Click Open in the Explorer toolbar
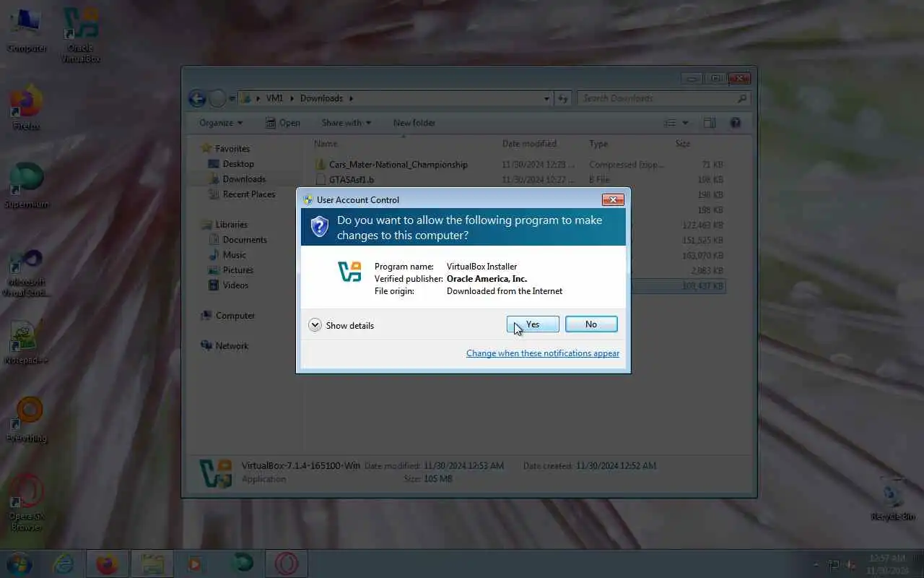 point(282,123)
